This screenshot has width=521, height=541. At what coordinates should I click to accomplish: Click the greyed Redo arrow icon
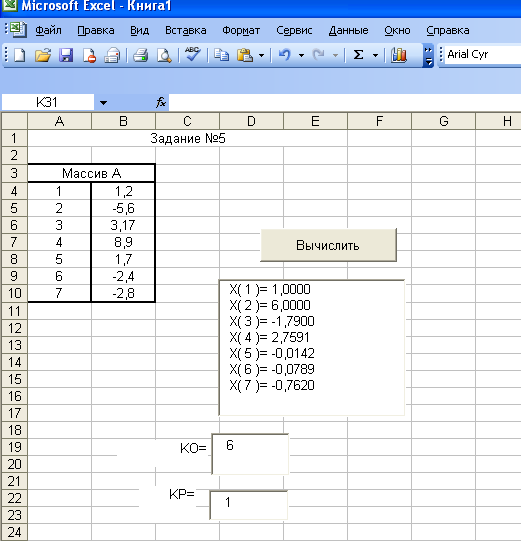pos(318,55)
